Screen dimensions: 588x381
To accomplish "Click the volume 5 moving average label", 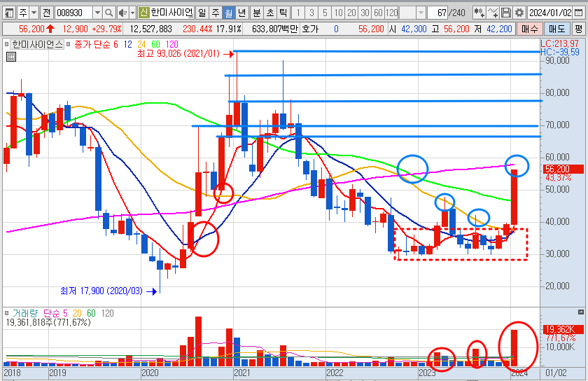I will pos(66,313).
